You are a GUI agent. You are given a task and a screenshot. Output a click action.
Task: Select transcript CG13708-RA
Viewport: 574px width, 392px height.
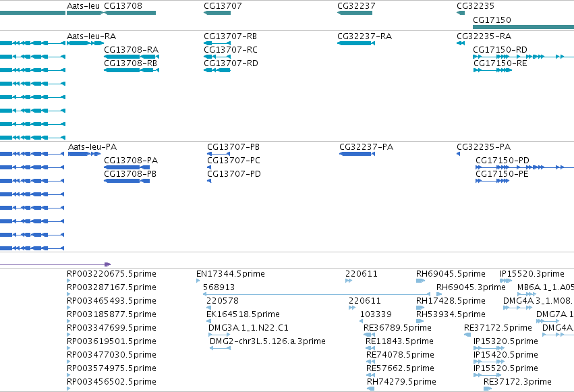pos(131,50)
